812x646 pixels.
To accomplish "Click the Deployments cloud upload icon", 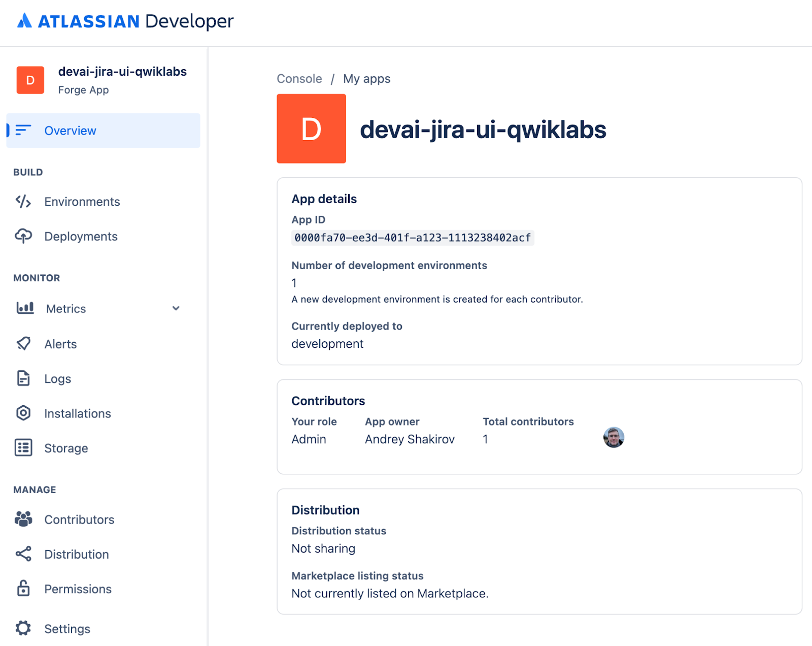I will point(23,236).
